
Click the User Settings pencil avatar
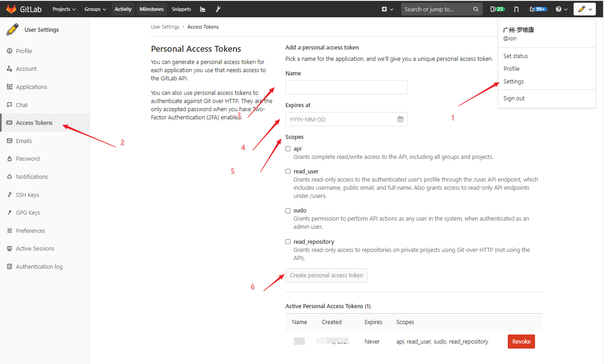pyautogui.click(x=12, y=30)
